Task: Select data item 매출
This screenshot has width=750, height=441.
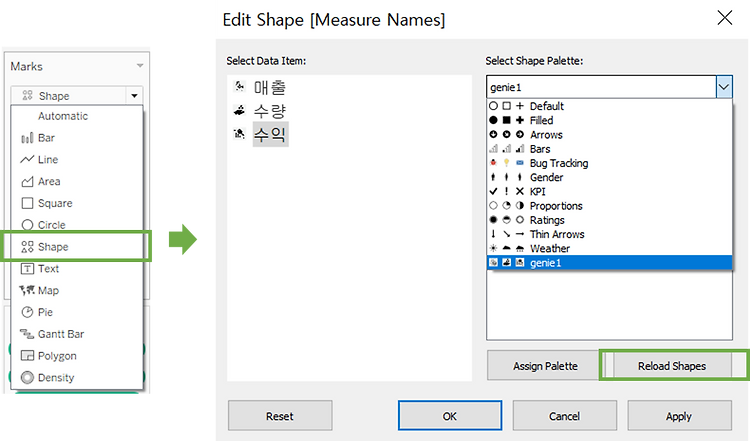Action: (x=270, y=88)
